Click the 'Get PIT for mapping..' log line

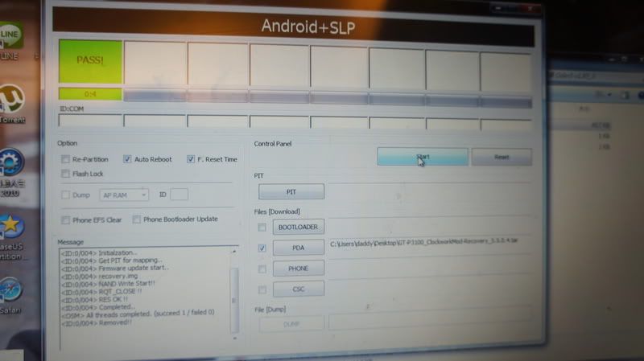(111, 260)
